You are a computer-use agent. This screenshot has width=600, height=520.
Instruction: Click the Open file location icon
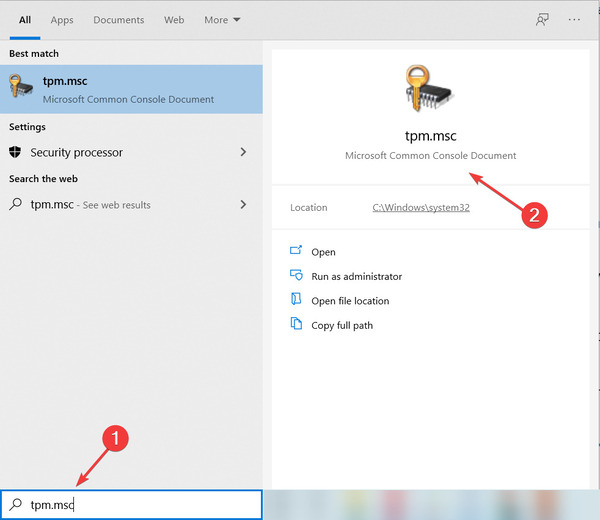296,299
